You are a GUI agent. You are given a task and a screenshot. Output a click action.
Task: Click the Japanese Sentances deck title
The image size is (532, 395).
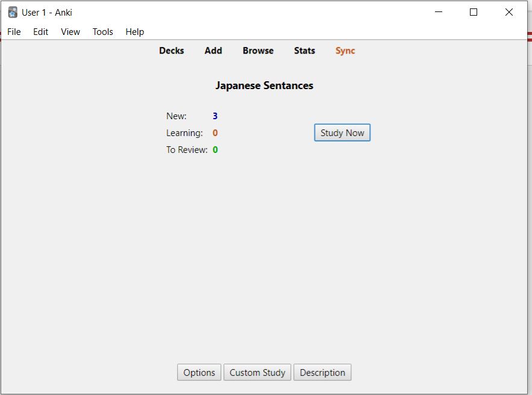264,86
